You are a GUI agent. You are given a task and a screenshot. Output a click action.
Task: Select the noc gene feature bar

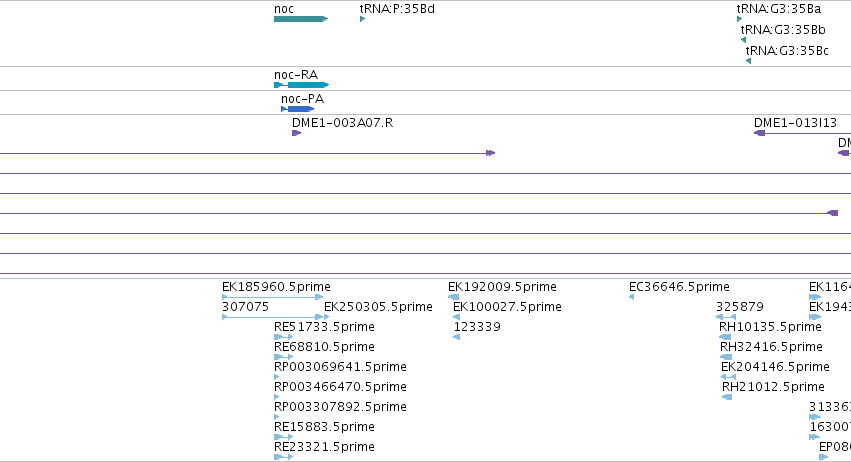[301, 19]
